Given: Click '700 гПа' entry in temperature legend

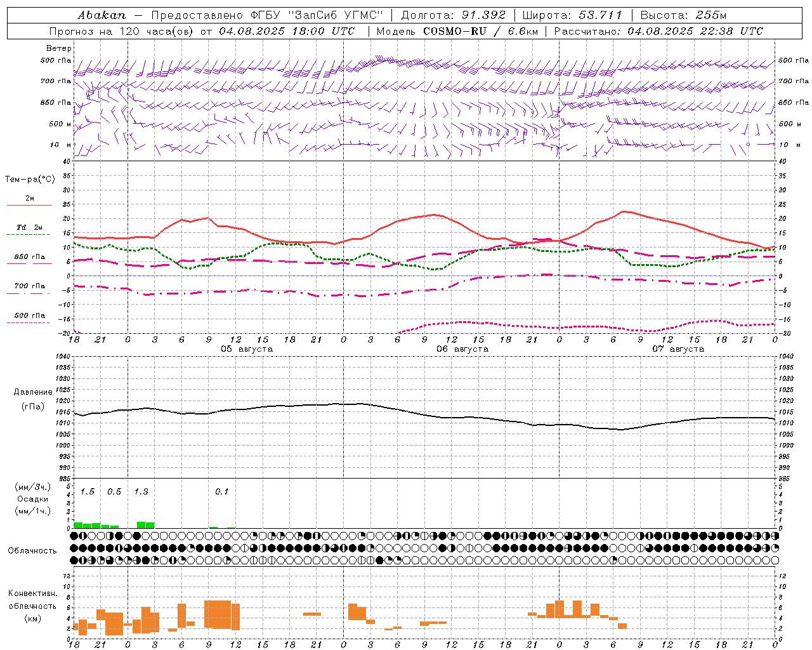Looking at the screenshot, I should [x=30, y=286].
